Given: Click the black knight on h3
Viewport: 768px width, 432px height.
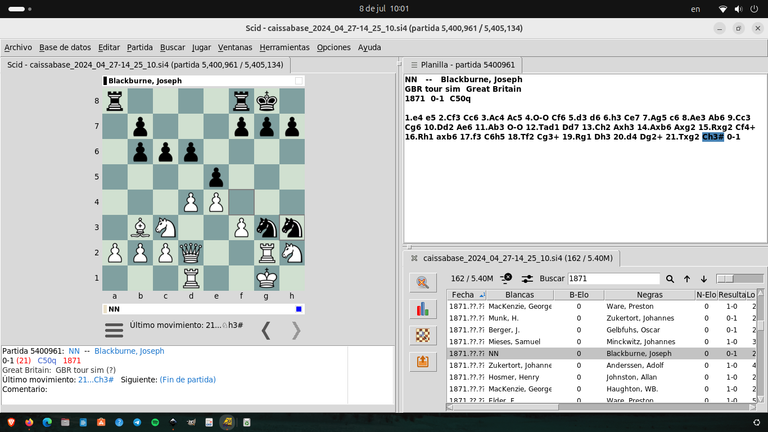Looking at the screenshot, I should [292, 227].
